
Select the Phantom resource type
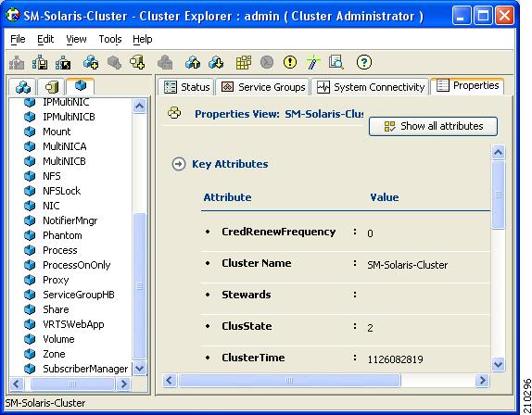coord(62,235)
